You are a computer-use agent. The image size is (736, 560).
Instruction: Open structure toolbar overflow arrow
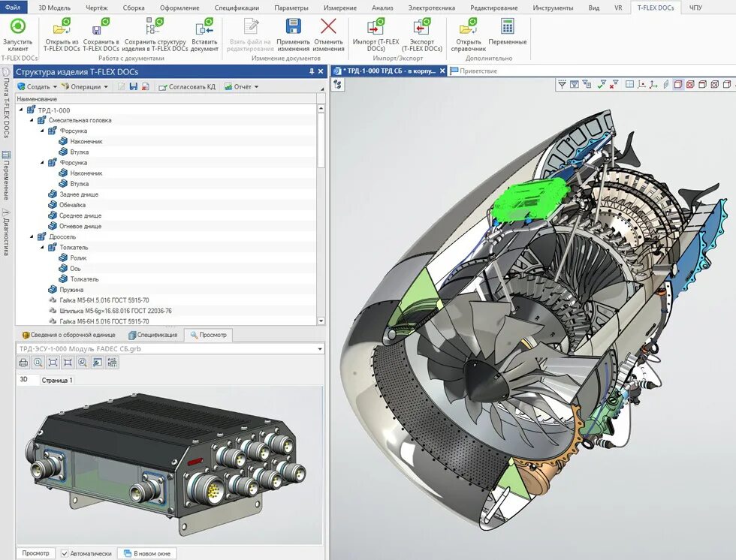(x=322, y=89)
